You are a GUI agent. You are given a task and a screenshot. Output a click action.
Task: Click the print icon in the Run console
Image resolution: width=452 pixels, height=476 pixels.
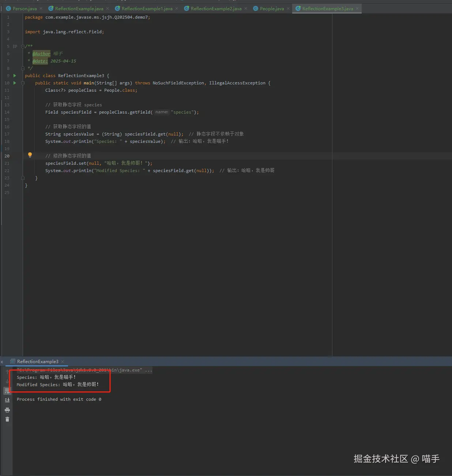coord(7,410)
